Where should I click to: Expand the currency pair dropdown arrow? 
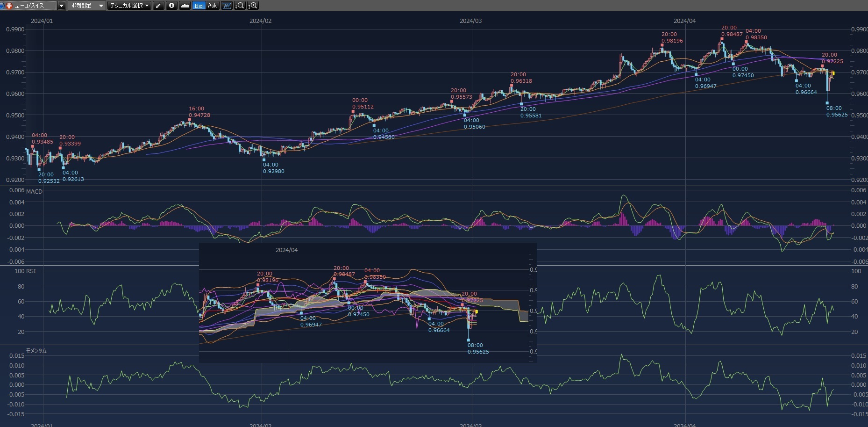click(61, 6)
